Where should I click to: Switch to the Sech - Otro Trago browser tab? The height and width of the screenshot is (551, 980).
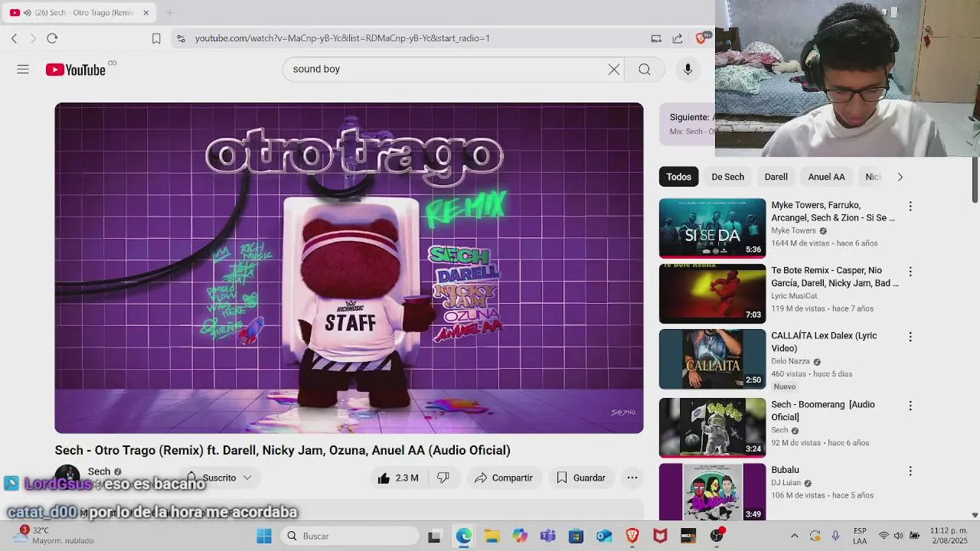coord(80,12)
